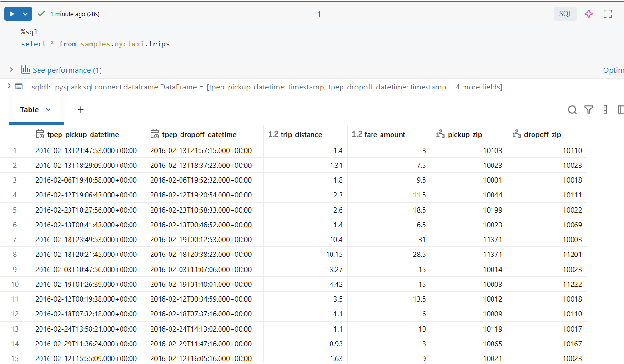This screenshot has height=364, width=624.
Task: Open the Table tab dropdown chevron
Action: click(48, 110)
